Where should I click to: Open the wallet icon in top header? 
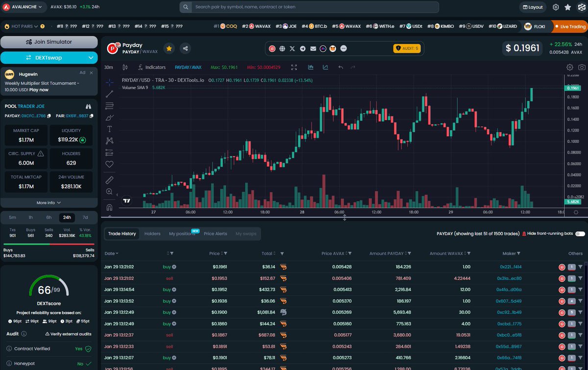click(x=581, y=7)
